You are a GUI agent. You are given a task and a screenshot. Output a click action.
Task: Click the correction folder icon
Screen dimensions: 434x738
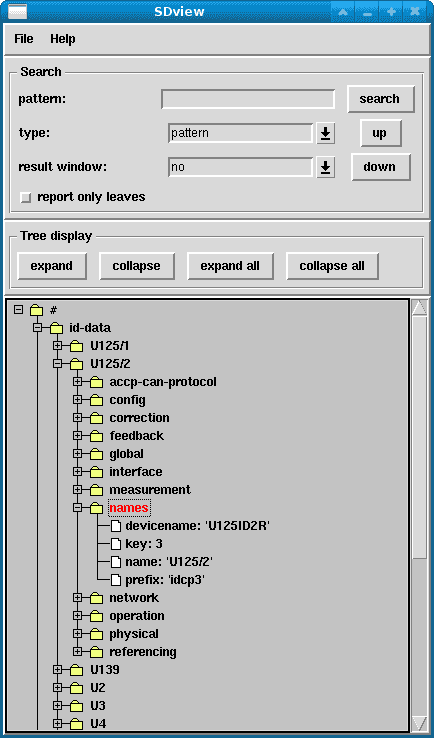(96, 418)
